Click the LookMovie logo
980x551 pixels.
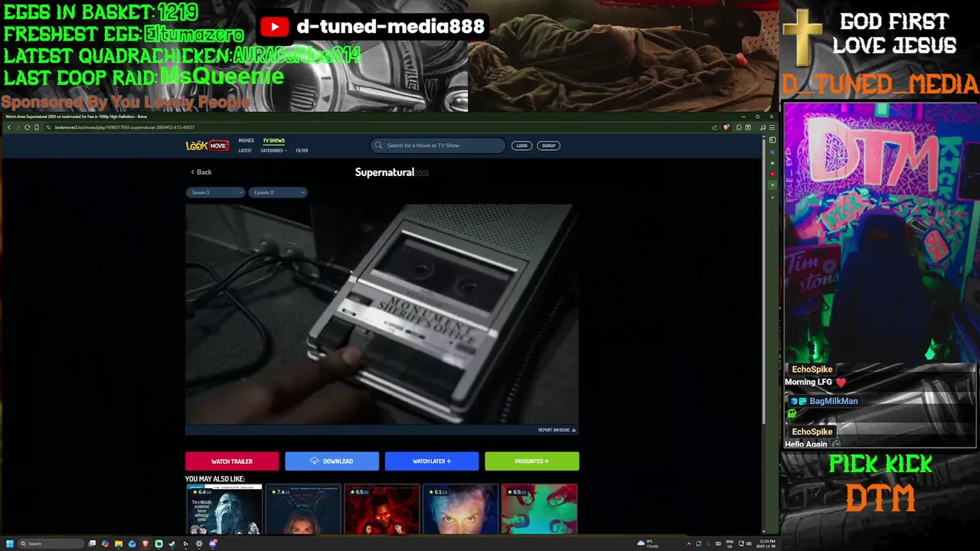coord(207,145)
